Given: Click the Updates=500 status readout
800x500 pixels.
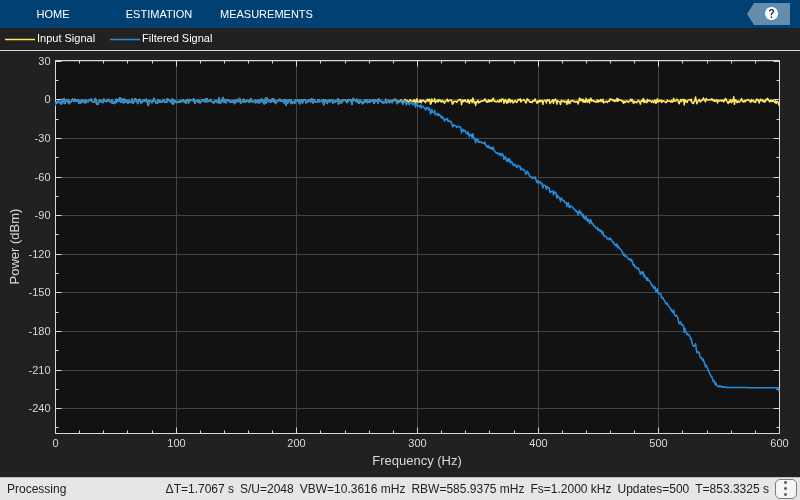Looking at the screenshot, I should (x=653, y=489).
